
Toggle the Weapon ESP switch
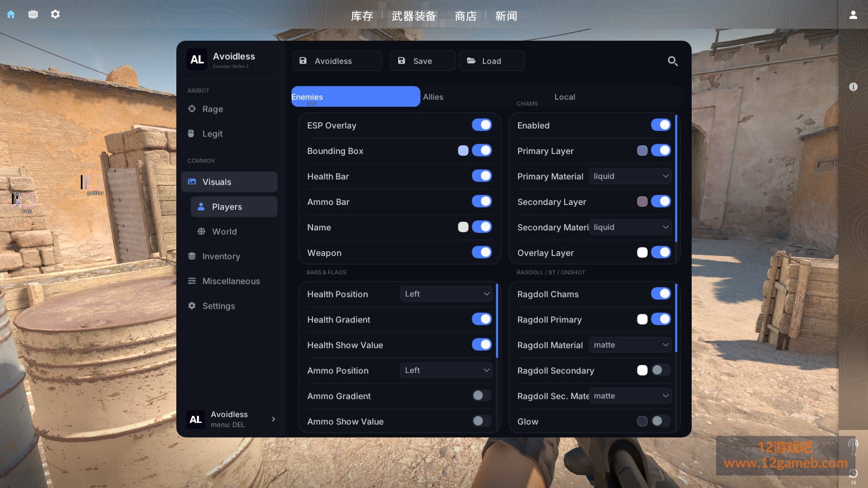point(482,253)
